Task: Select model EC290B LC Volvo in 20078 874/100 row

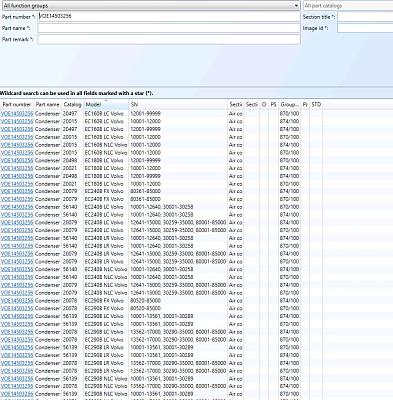Action: click(x=104, y=332)
